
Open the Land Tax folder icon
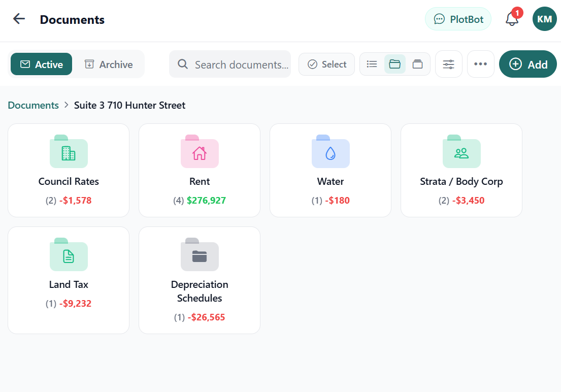(x=69, y=254)
